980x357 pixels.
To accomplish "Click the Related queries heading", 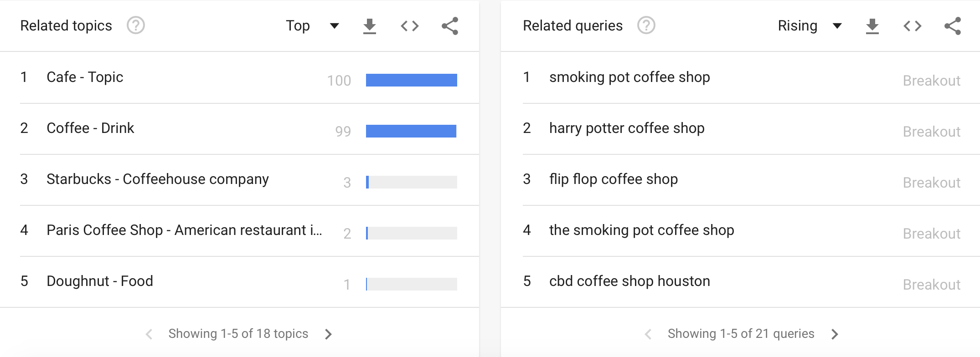I will 573,25.
